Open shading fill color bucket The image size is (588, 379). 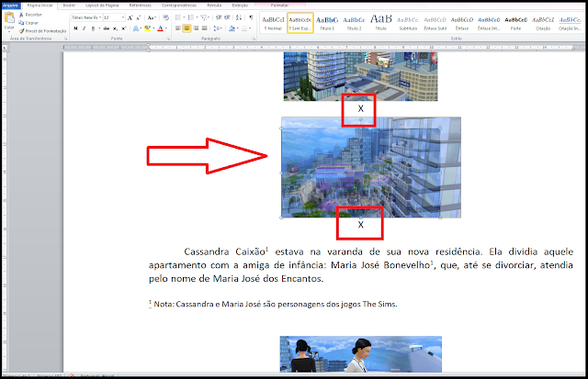coord(232,28)
